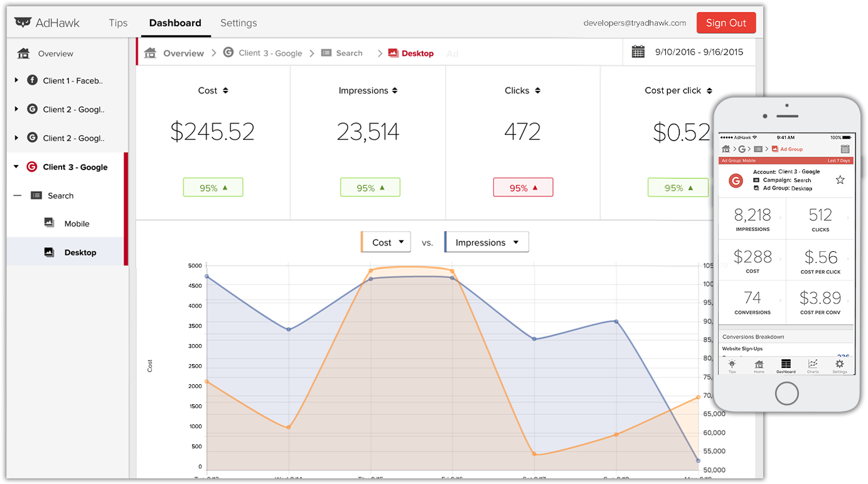The height and width of the screenshot is (484, 868).
Task: Tap the Tips lightbulb tab on phone
Action: (732, 366)
